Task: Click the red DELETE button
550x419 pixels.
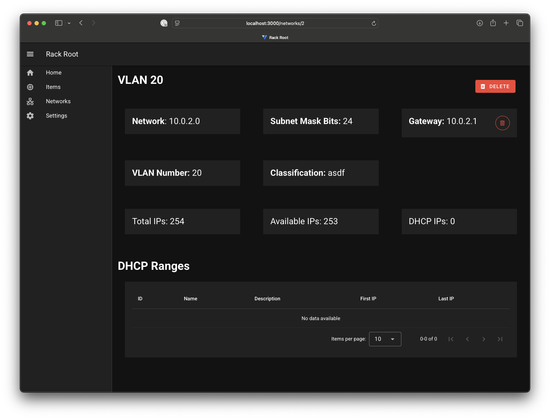Action: tap(495, 86)
